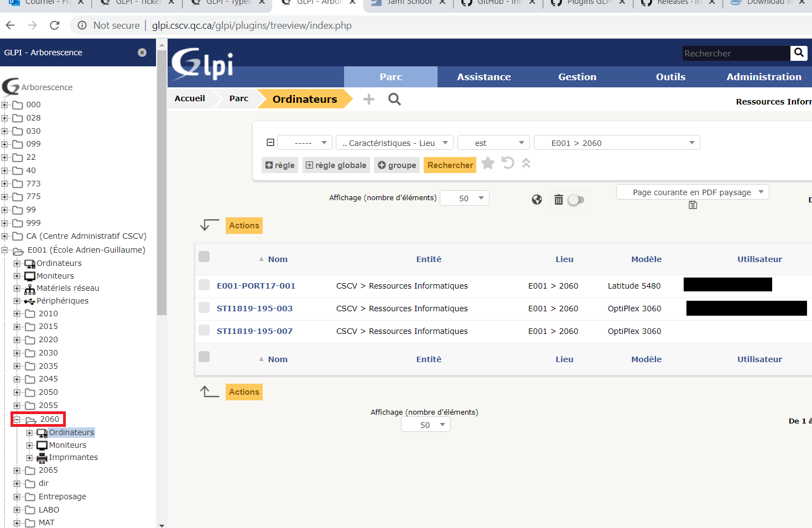This screenshot has height=528, width=812.
Task: Open the Administration menu
Action: tap(763, 77)
